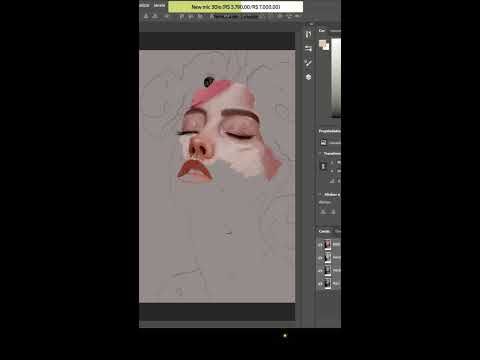Select the bottom layer's thumbnail
This screenshot has width=480, height=360.
click(x=328, y=284)
